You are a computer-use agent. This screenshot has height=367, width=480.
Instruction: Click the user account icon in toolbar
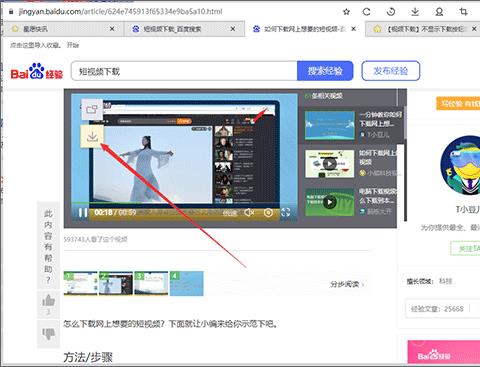click(439, 12)
